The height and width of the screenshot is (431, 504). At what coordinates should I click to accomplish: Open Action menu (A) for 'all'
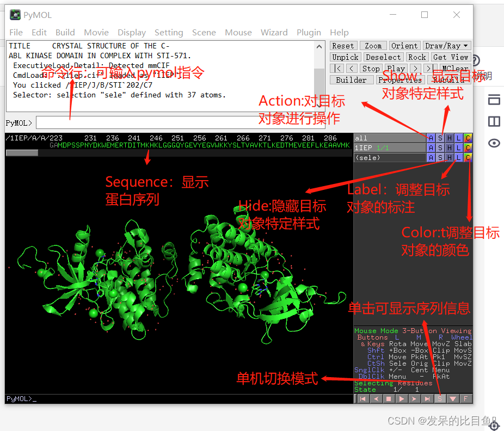(431, 138)
